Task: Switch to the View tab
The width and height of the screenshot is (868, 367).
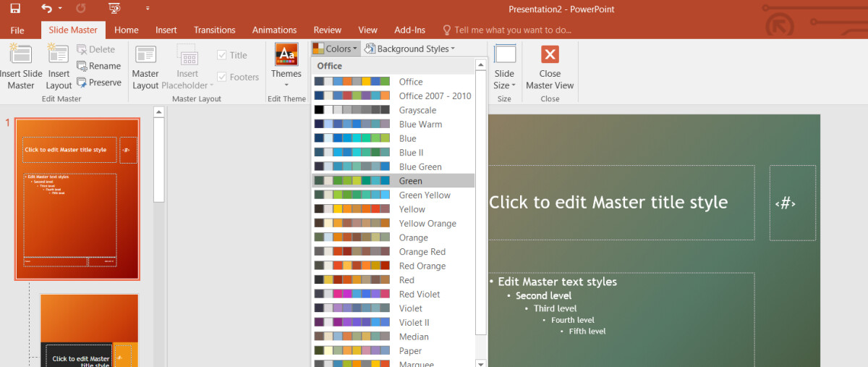Action: click(x=368, y=30)
